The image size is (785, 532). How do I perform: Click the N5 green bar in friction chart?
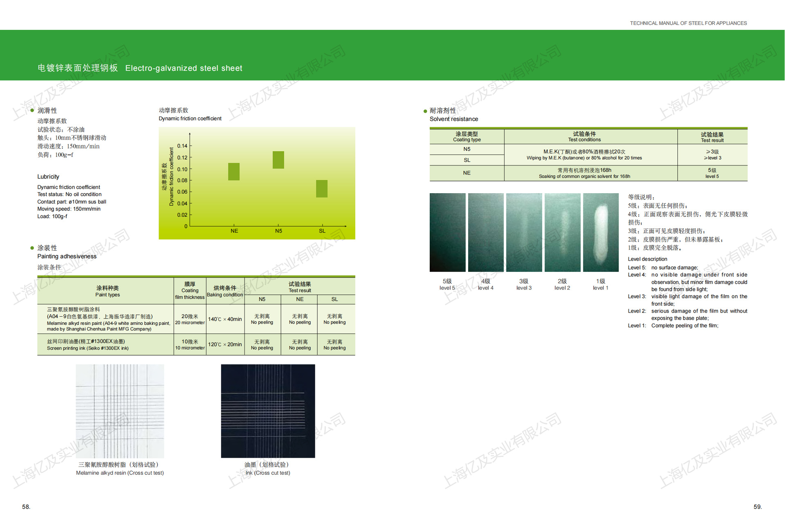click(x=278, y=160)
